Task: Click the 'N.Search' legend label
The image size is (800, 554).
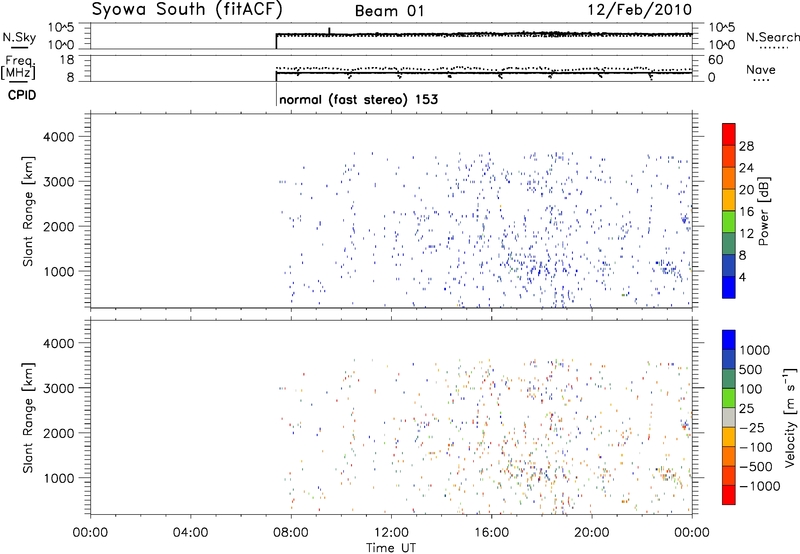Action: click(772, 37)
